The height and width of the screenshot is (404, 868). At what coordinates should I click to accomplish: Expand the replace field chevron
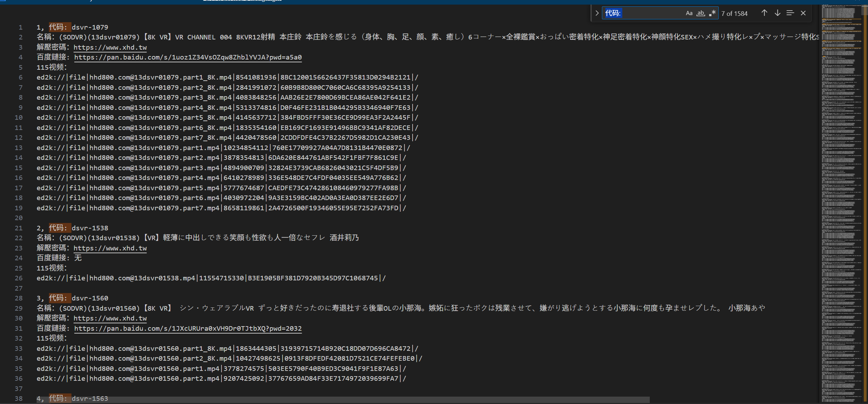(597, 13)
